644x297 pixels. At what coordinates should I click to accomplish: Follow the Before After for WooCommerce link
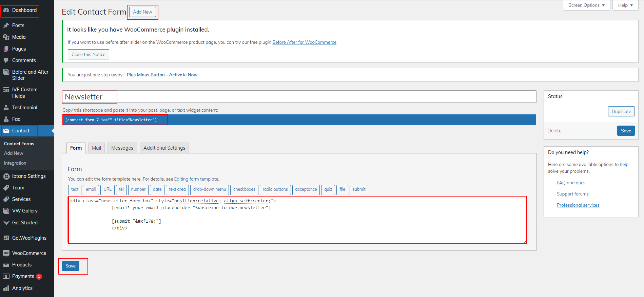click(x=304, y=42)
